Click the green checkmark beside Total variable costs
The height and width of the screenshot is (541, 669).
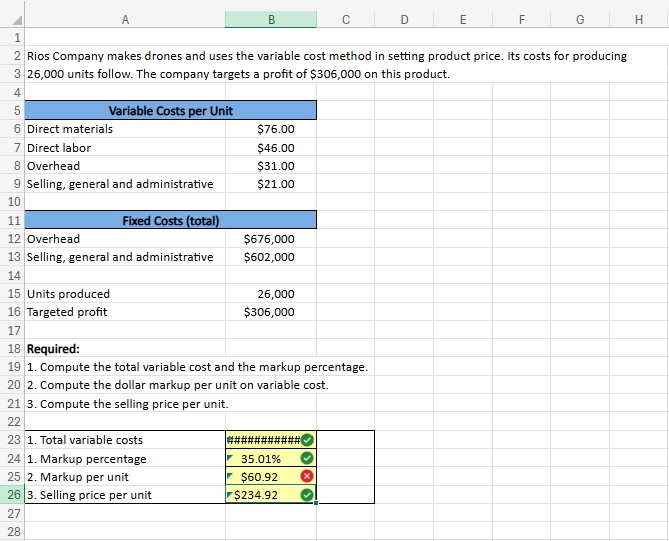tap(307, 440)
